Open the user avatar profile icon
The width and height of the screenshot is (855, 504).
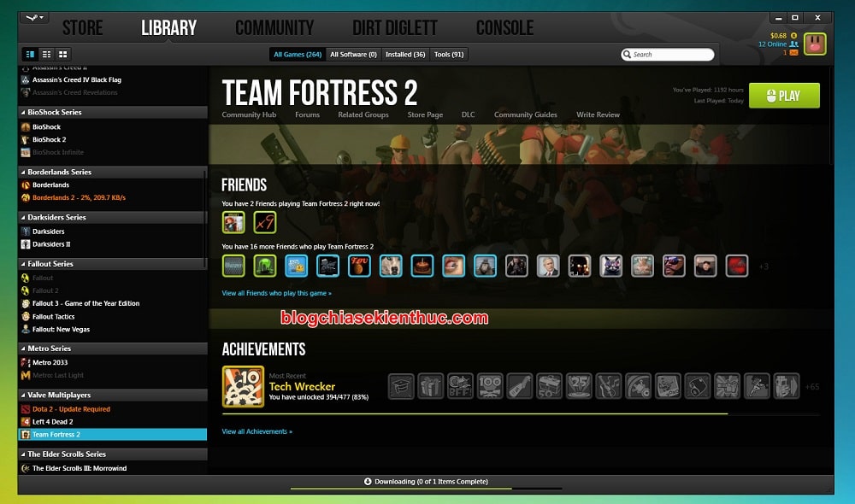click(x=815, y=44)
